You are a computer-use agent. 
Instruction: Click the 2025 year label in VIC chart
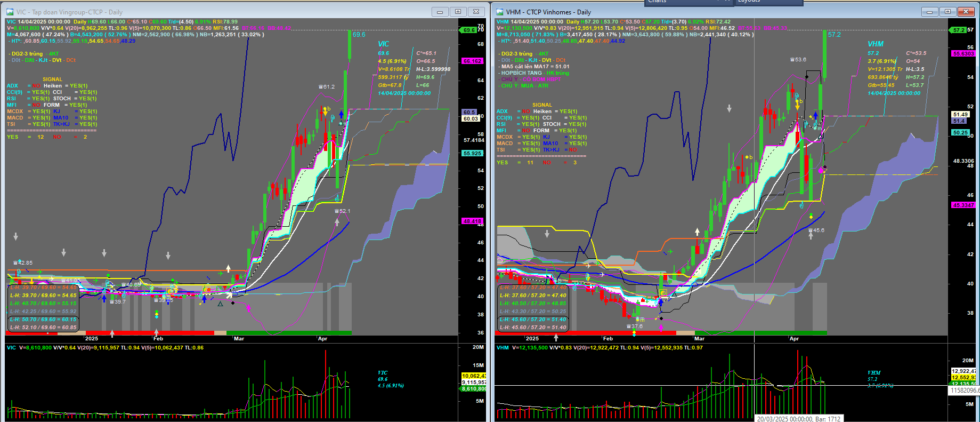(92, 339)
